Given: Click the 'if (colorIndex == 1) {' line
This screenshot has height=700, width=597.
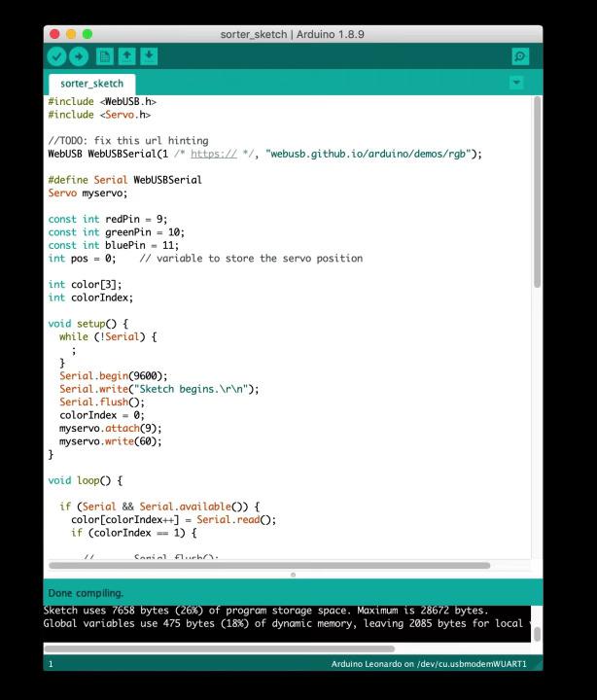Looking at the screenshot, I should [134, 533].
